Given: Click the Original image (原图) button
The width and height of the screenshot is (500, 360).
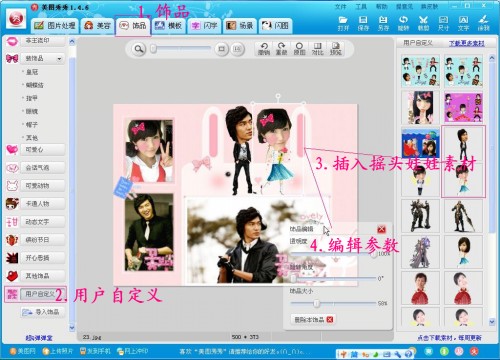Looking at the screenshot, I should point(299,49).
